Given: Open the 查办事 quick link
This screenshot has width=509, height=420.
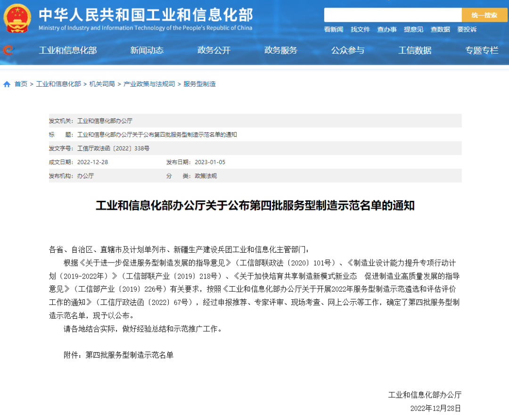Looking at the screenshot, I should (387, 30).
